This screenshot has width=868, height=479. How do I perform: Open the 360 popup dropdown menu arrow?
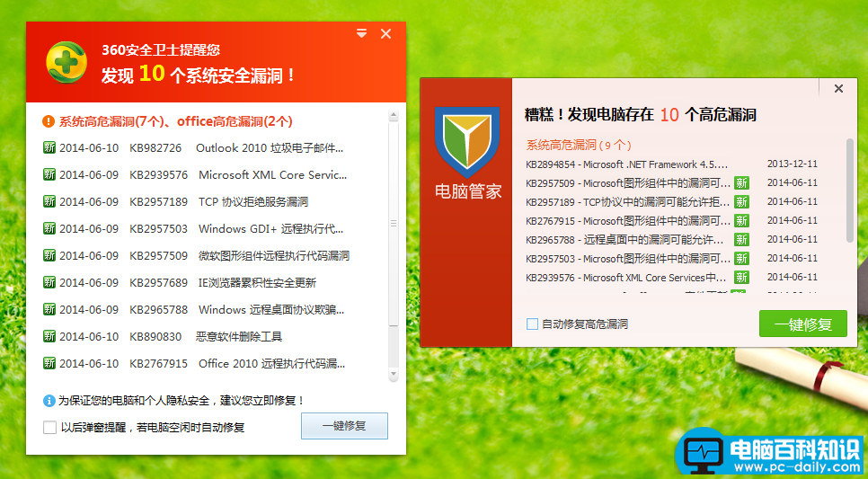pyautogui.click(x=361, y=34)
